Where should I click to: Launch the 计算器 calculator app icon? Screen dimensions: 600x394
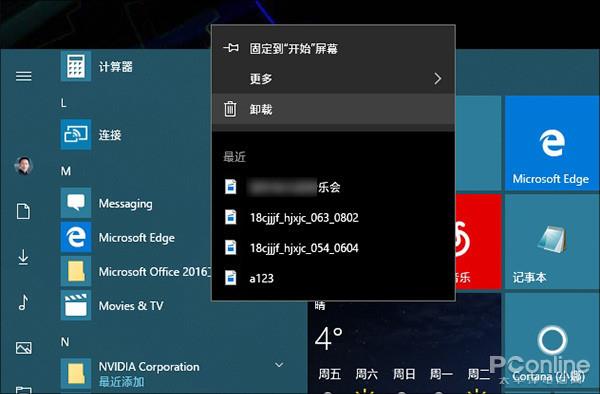click(x=76, y=66)
